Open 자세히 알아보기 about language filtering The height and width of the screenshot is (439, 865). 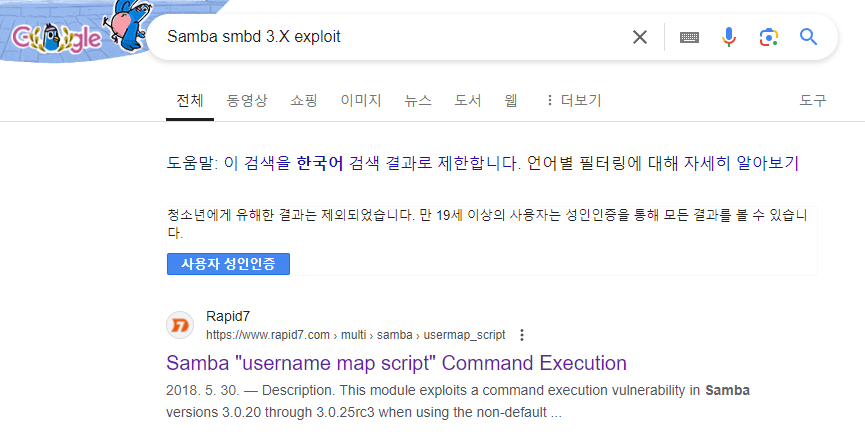point(741,163)
